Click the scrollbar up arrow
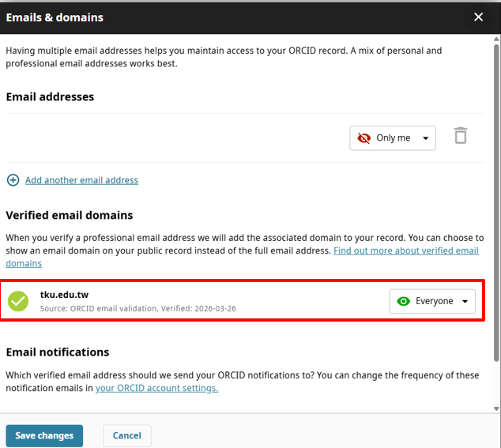Image resolution: width=501 pixels, height=448 pixels. pos(496,39)
